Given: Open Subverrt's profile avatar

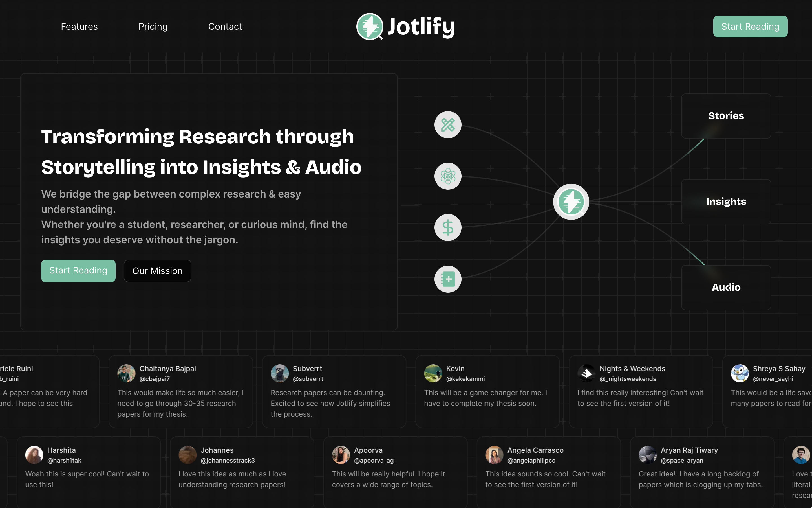Looking at the screenshot, I should (x=280, y=373).
